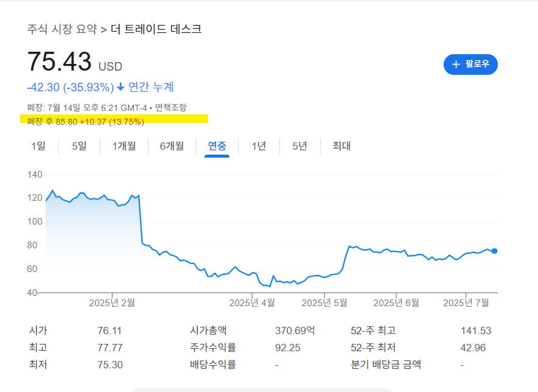The height and width of the screenshot is (392, 538).
Task: Click the after-hours price 85.80
Action: click(x=66, y=122)
